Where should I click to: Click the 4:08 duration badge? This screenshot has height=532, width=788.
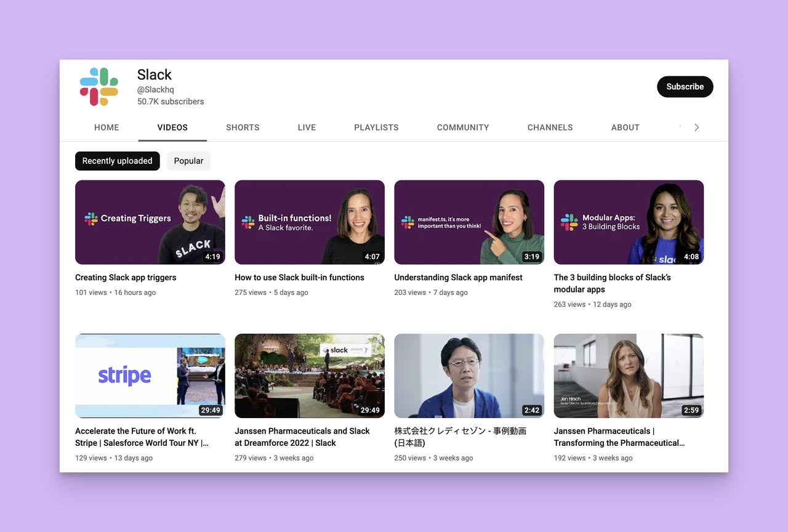[691, 257]
